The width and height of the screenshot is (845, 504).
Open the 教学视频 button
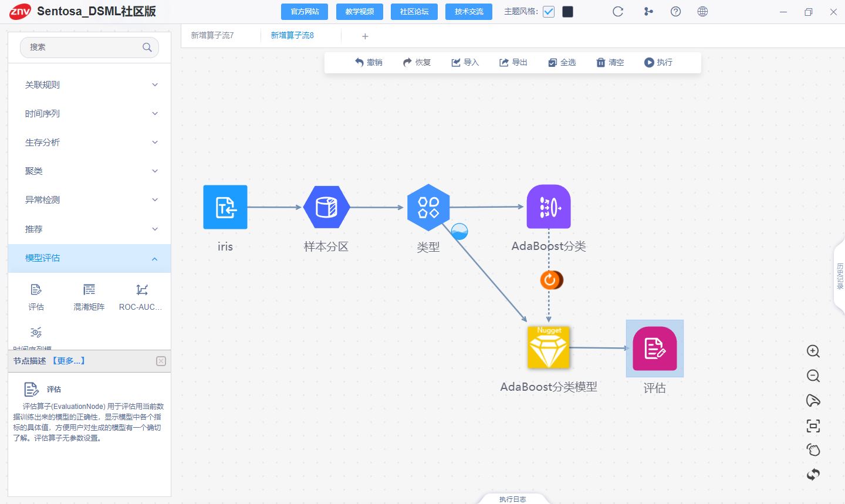(x=360, y=12)
